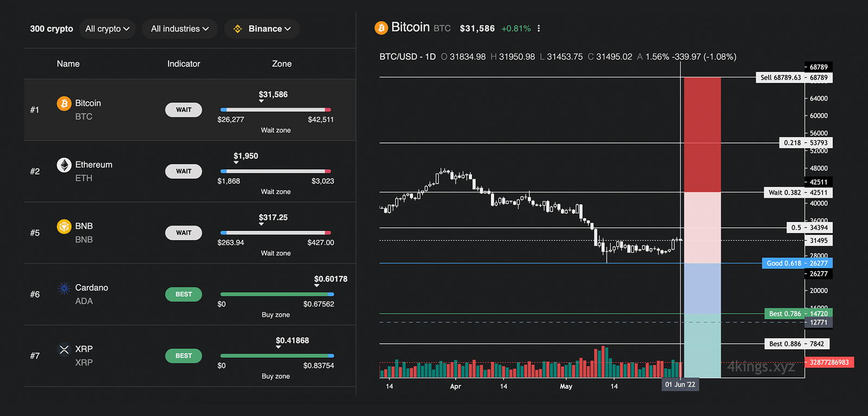Click the current price marker on Bitcoin's zone slider
Viewport: 868px width, 416px height.
(261, 101)
